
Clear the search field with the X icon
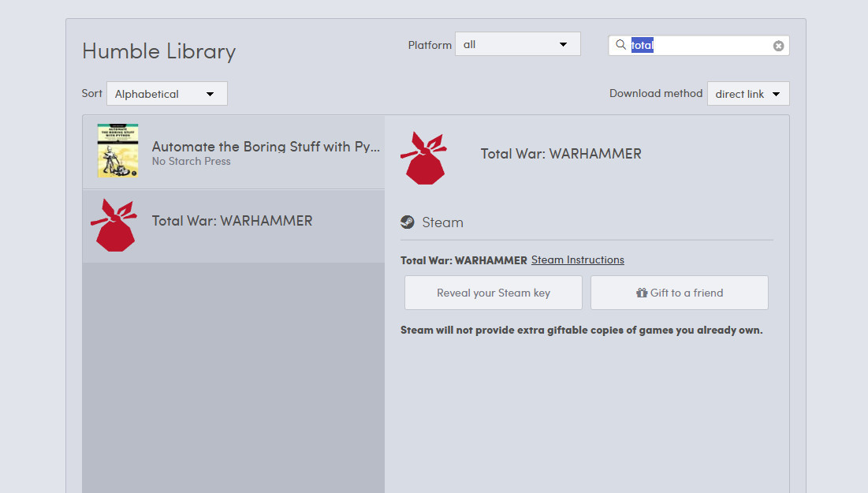[x=778, y=46]
